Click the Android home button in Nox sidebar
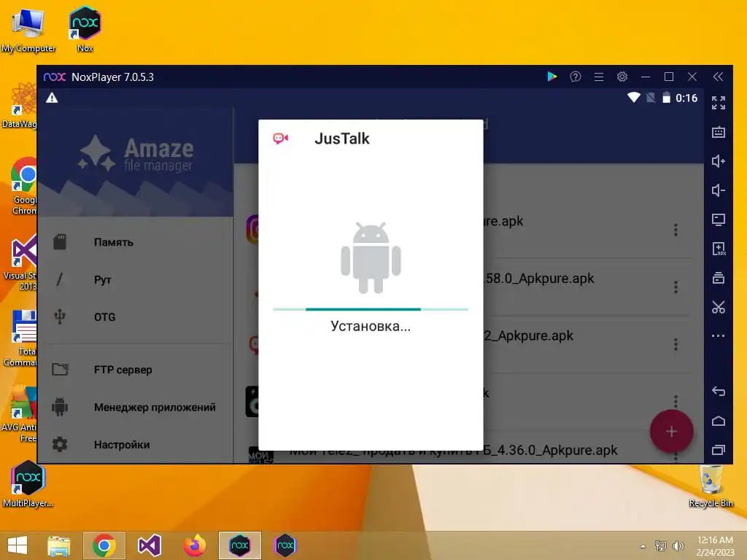The image size is (747, 560). [719, 421]
